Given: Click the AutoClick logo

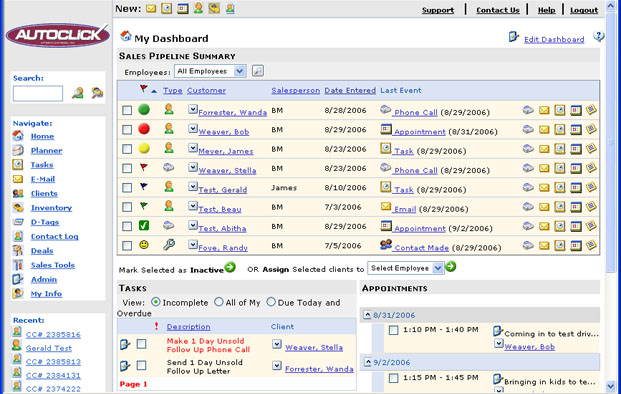Looking at the screenshot, I should (x=58, y=35).
